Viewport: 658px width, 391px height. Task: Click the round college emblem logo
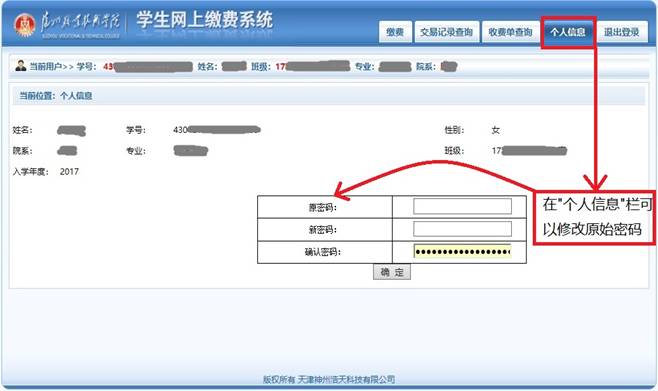25,25
